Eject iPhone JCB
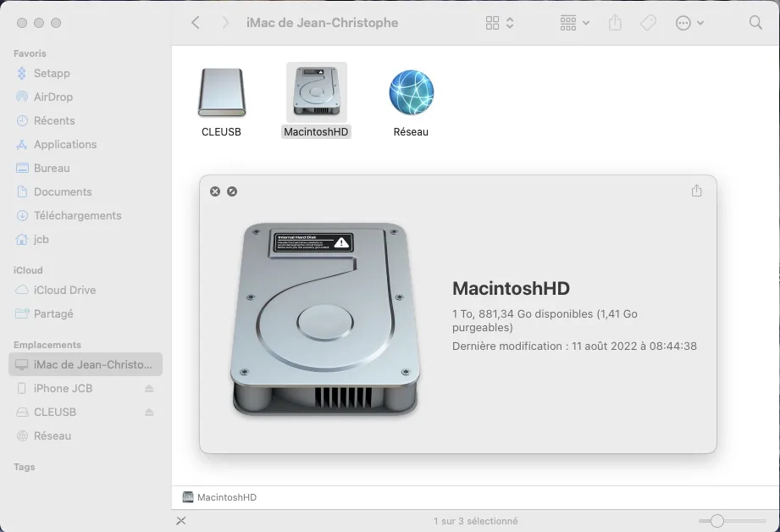Image resolution: width=780 pixels, height=532 pixels. coord(149,388)
